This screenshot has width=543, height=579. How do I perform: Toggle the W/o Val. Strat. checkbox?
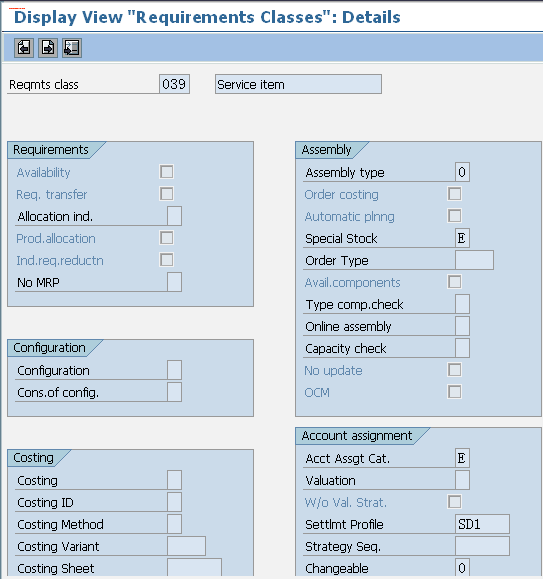pyautogui.click(x=454, y=502)
